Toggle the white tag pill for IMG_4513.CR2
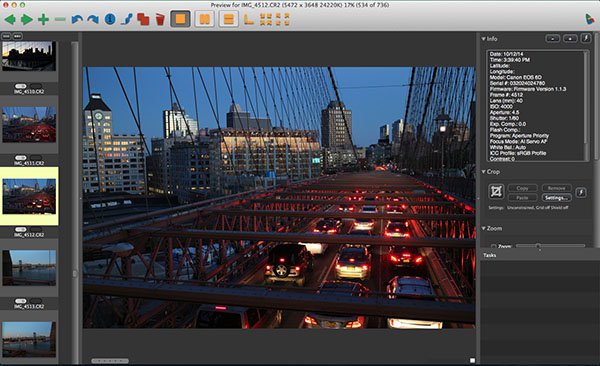 point(21,301)
